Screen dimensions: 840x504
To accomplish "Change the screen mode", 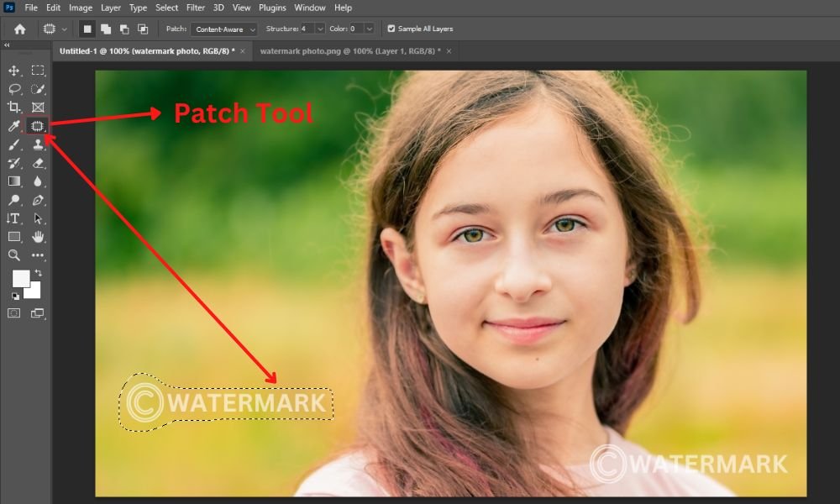I will tap(38, 313).
